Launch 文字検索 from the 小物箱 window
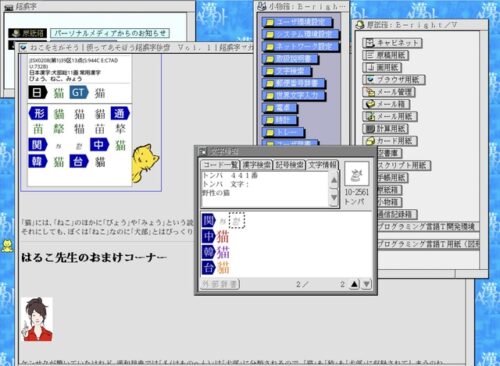 pos(287,71)
